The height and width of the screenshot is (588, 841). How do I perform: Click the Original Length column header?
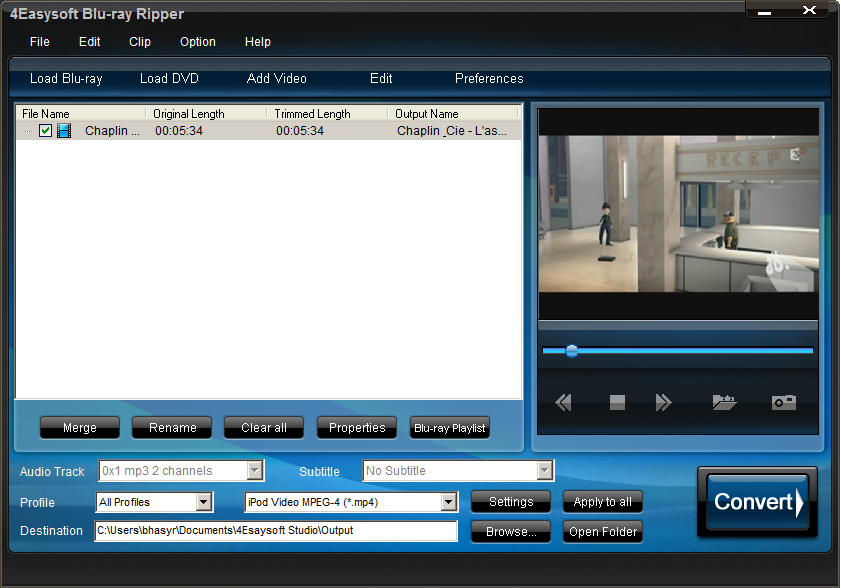206,114
